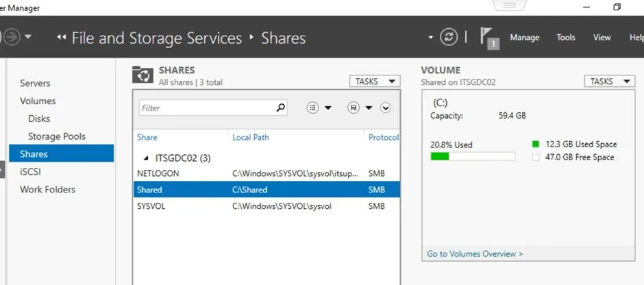The image size is (644, 285).
Task: Open the Manage menu
Action: pyautogui.click(x=524, y=38)
